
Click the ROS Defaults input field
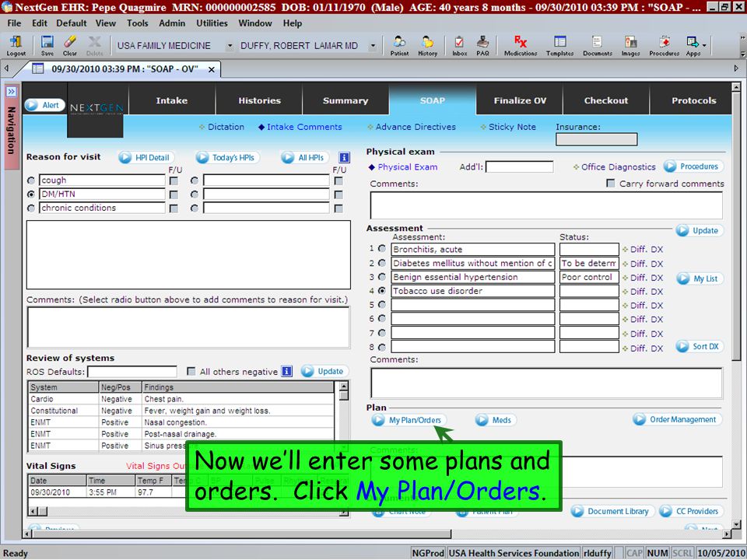132,372
